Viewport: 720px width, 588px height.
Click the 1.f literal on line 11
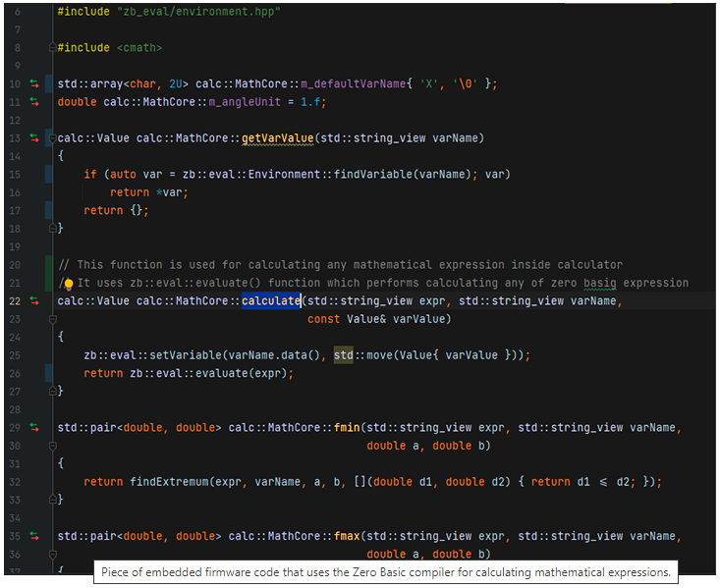[310, 102]
